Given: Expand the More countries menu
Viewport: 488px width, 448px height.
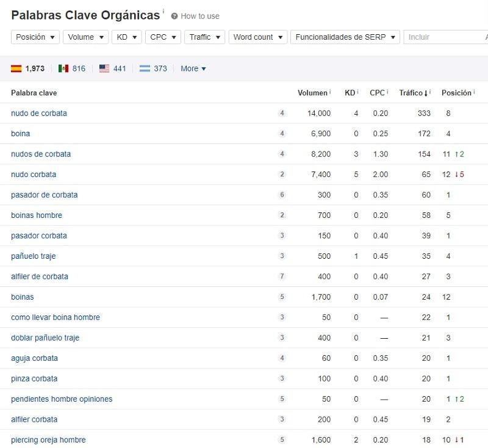Looking at the screenshot, I should (192, 68).
